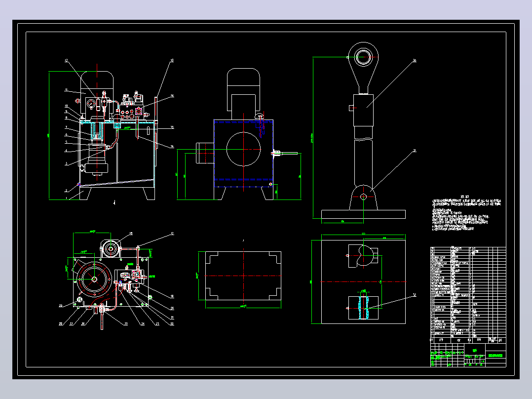Select balloon number 12 in top-left view
This screenshot has width=532, height=399.
pos(67,60)
